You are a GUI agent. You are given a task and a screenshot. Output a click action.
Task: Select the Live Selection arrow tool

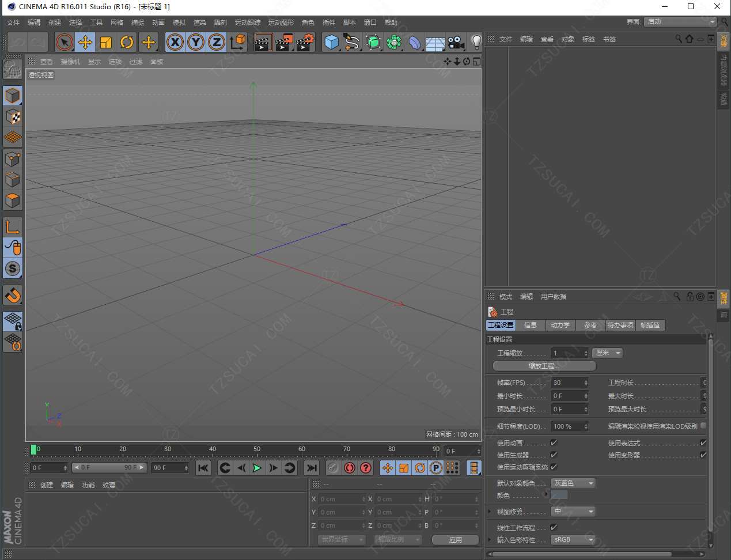65,42
